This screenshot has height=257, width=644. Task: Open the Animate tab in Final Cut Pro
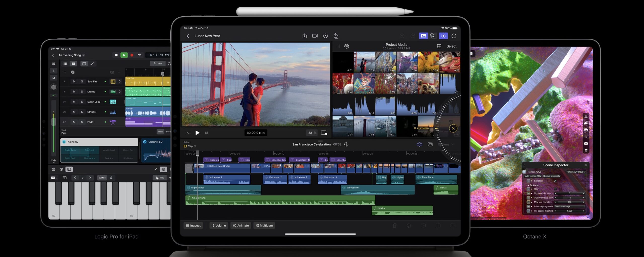(x=241, y=226)
